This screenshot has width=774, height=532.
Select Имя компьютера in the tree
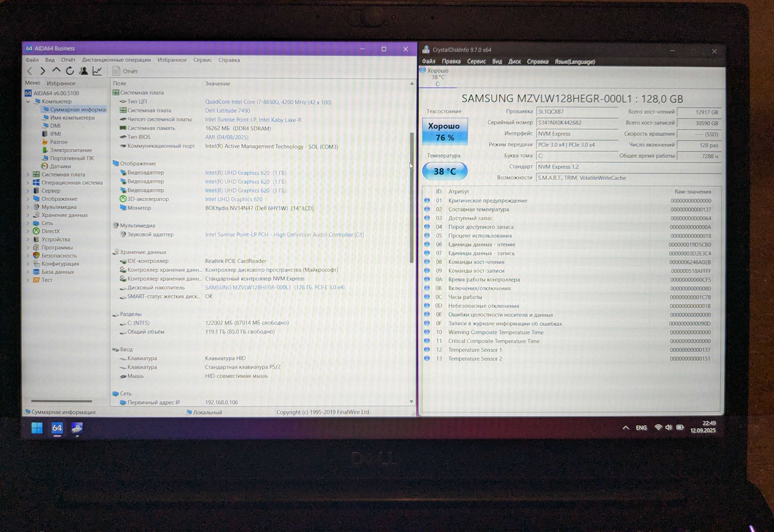coord(72,118)
